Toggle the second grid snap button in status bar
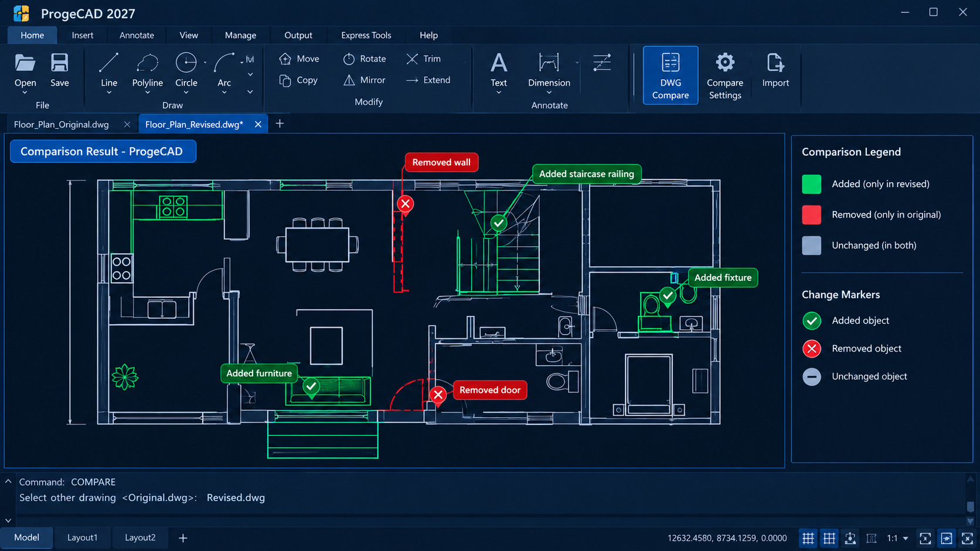This screenshot has height=551, width=980. 829,538
